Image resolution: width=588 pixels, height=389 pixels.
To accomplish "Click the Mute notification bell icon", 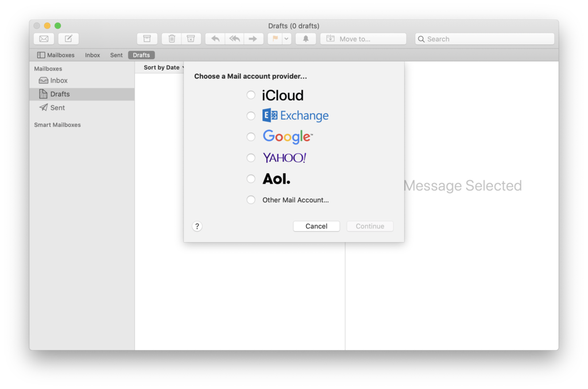I will (x=305, y=38).
